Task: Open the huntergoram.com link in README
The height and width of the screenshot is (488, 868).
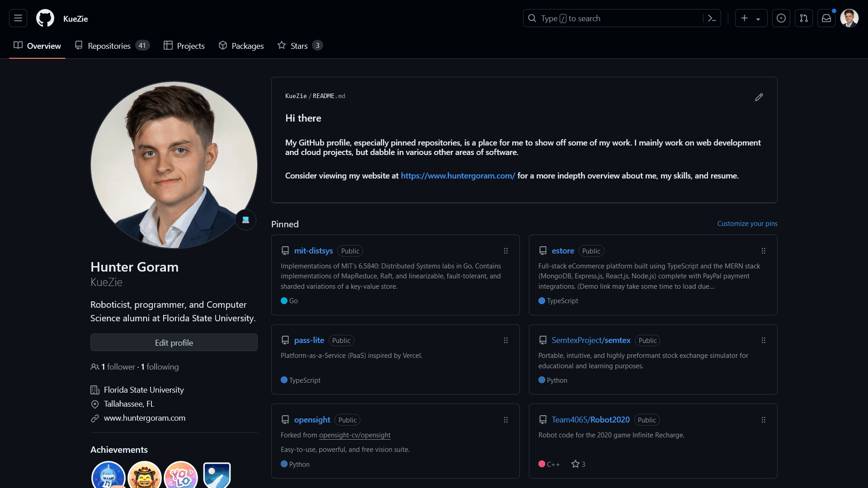Action: pos(458,176)
